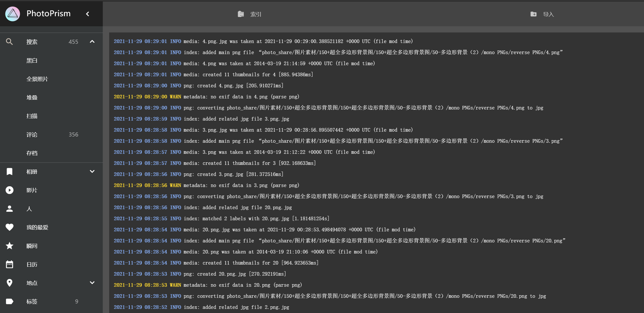Viewport: 644px width, 313px height.
Task: Open the 黑白 (Monochrome) filter
Action: tap(32, 60)
